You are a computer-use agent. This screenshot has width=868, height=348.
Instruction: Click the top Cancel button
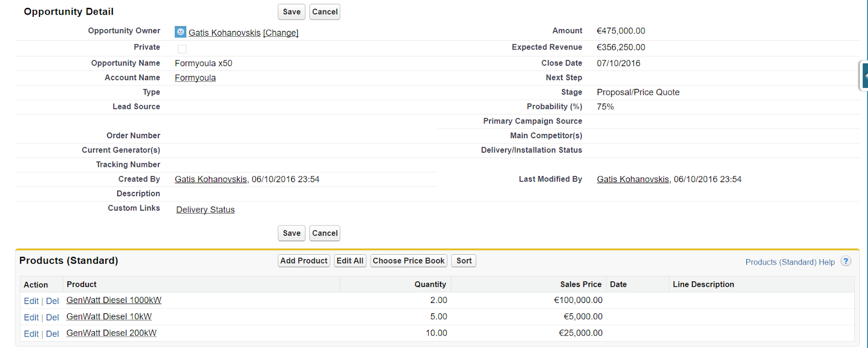325,12
